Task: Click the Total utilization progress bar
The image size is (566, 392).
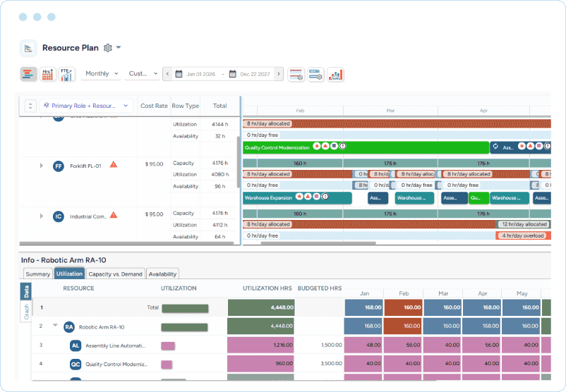Action: click(x=185, y=308)
